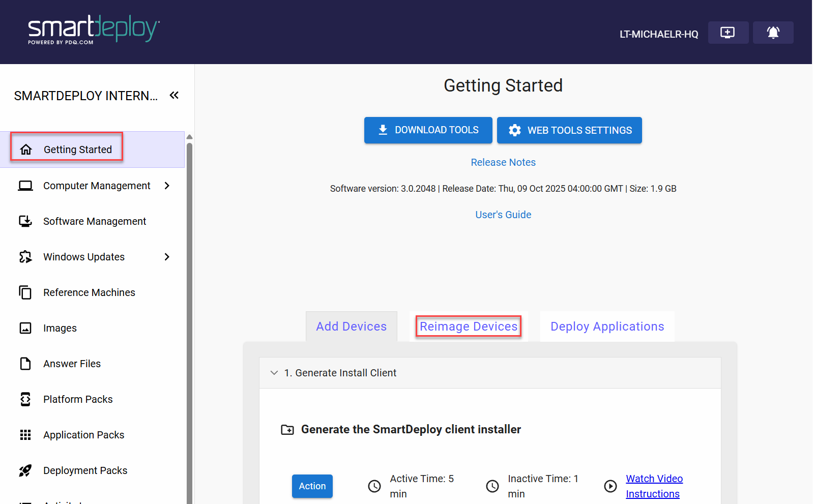This screenshot has width=813, height=504.
Task: Open the Release Notes link
Action: (503, 162)
